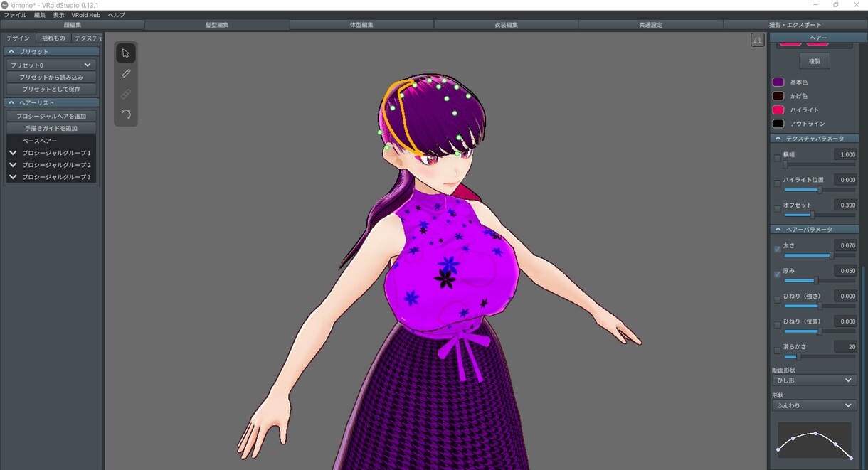The height and width of the screenshot is (470, 868).
Task: Click the mirror toggle icon in viewport corner
Action: pos(757,40)
